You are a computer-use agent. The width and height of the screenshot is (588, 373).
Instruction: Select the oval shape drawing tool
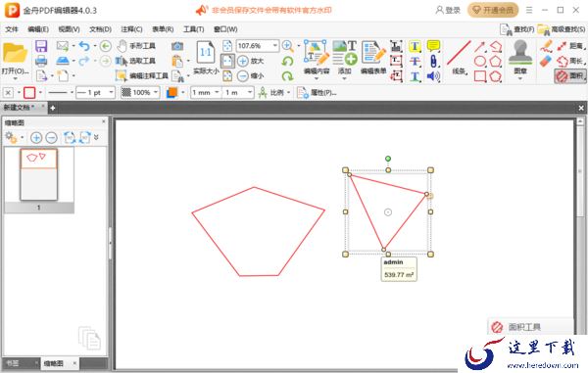(x=480, y=61)
